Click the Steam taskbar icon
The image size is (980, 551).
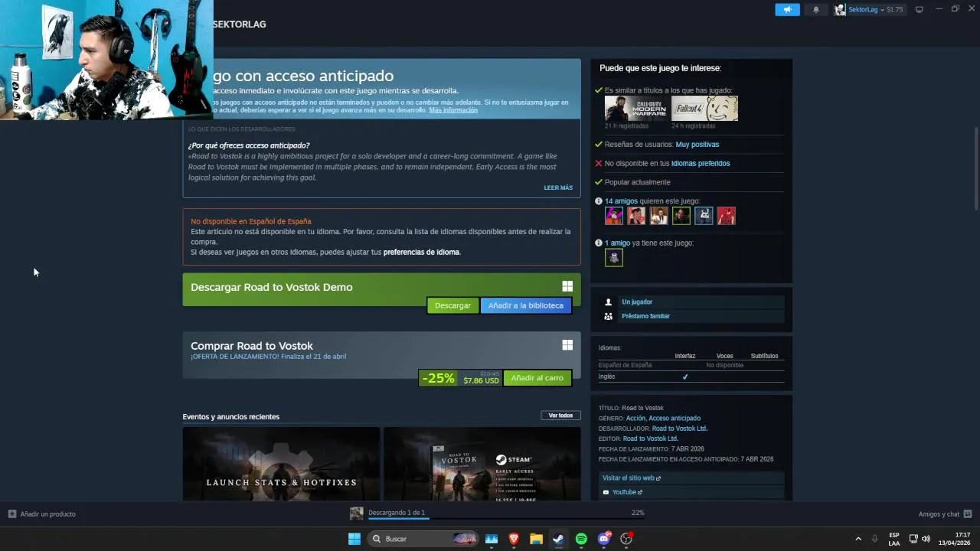(x=559, y=539)
